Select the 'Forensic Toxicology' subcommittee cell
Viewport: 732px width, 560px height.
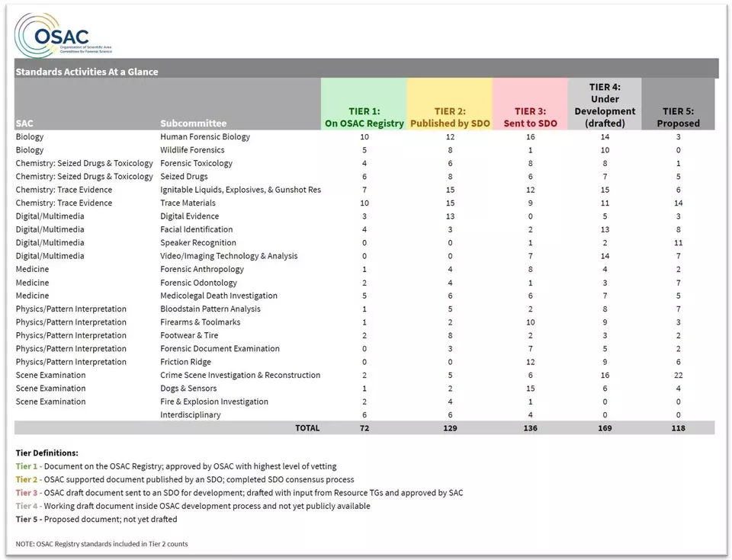pos(196,163)
